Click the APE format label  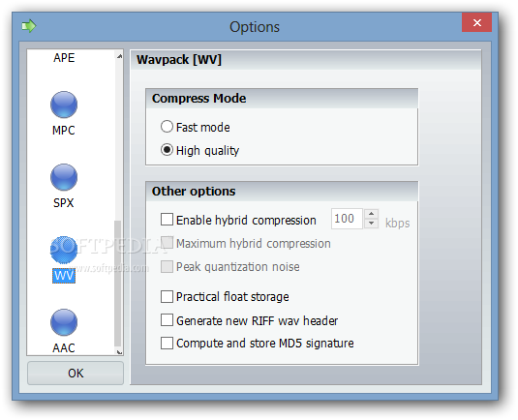pos(64,58)
